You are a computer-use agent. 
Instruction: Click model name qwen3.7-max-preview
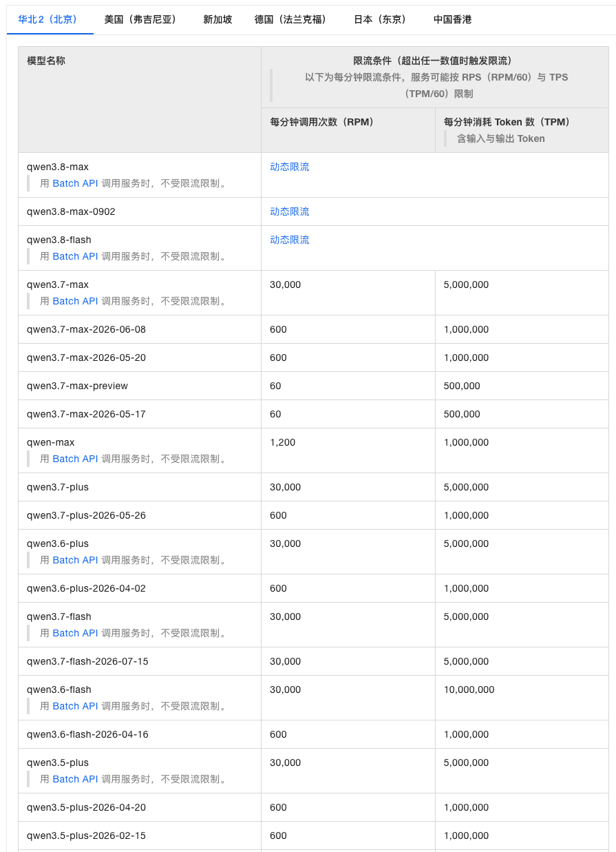pos(77,386)
